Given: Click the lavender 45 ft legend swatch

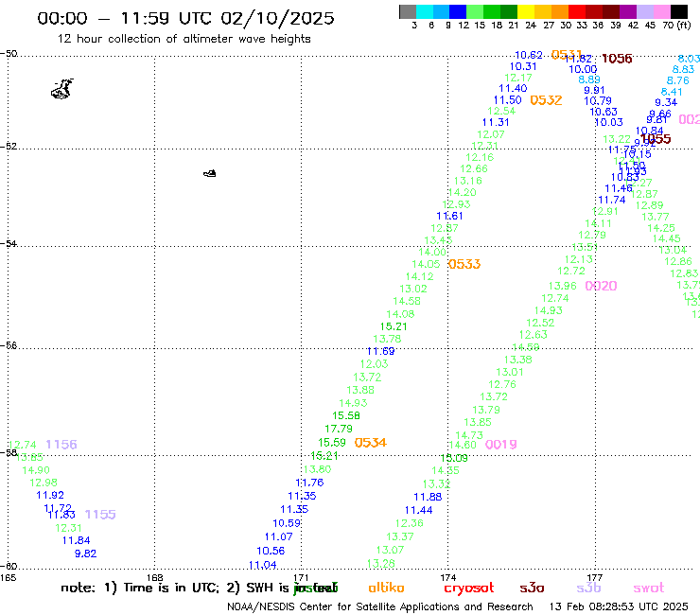Looking at the screenshot, I should 644,11.
